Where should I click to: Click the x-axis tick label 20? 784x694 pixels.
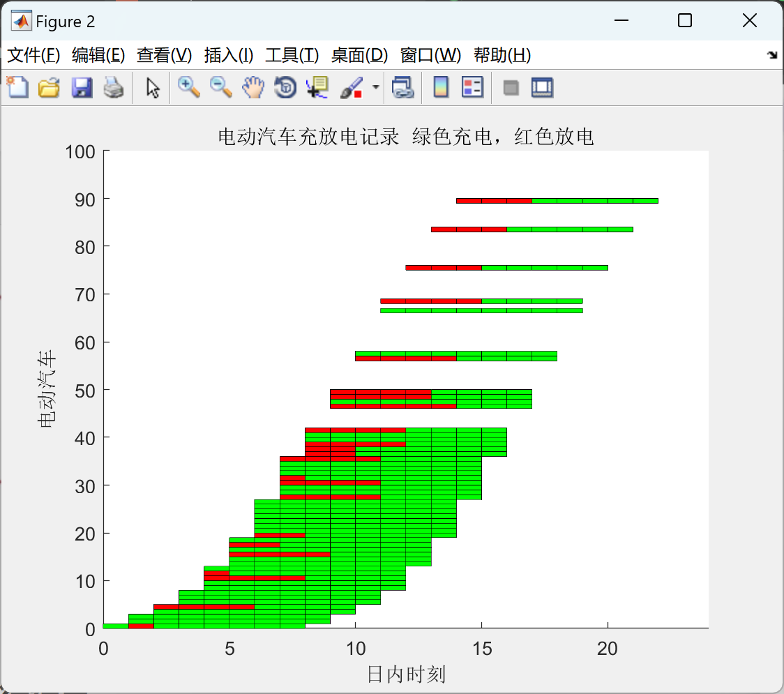[608, 649]
